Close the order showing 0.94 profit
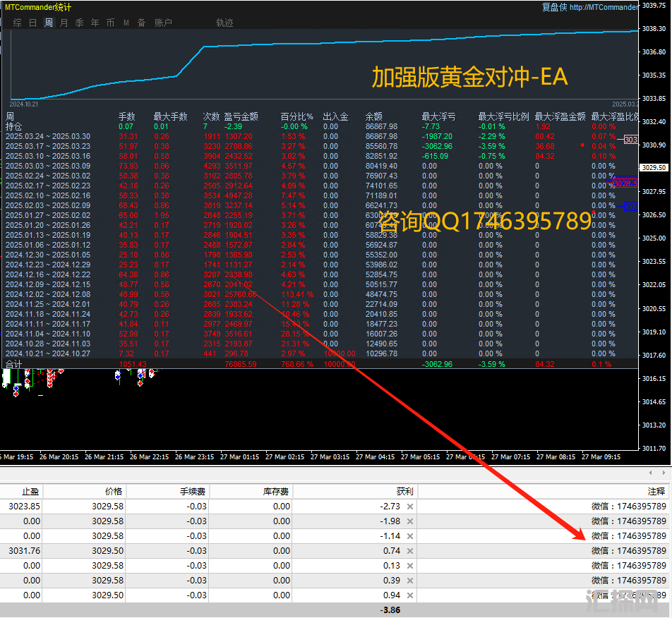 (410, 595)
